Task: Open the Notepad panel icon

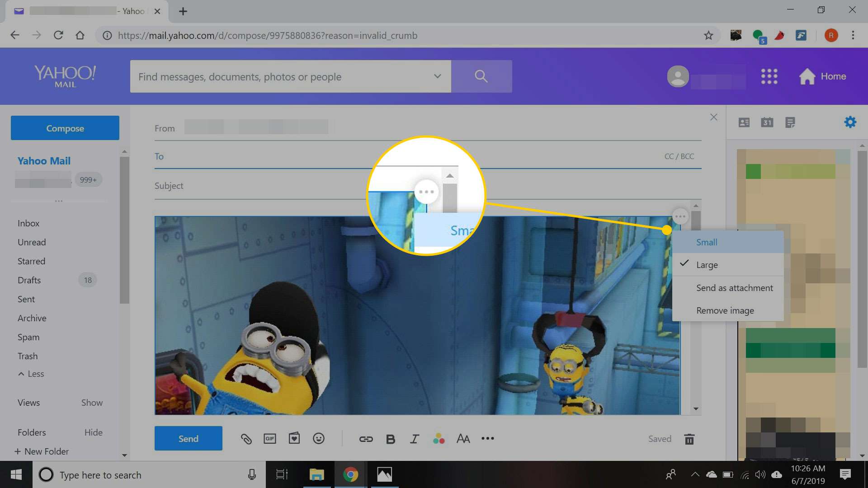Action: tap(790, 122)
